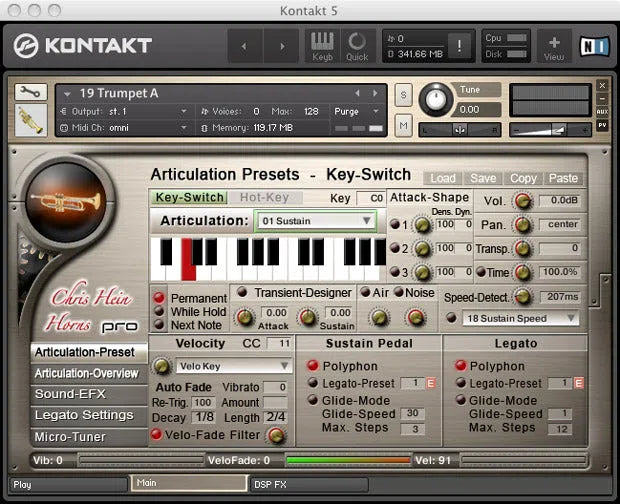Viewport: 620px width, 504px height.
Task: Click the Load preset button
Action: 443,178
